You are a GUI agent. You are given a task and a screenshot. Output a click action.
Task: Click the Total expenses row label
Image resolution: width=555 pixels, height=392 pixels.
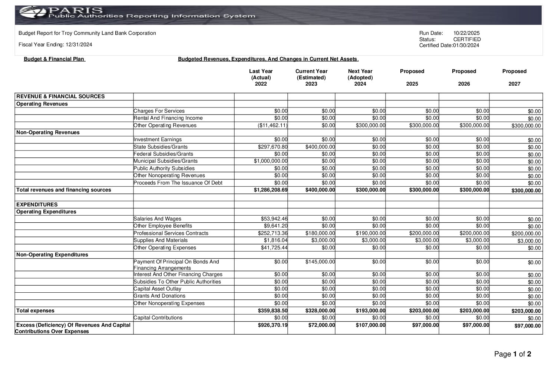(35, 310)
